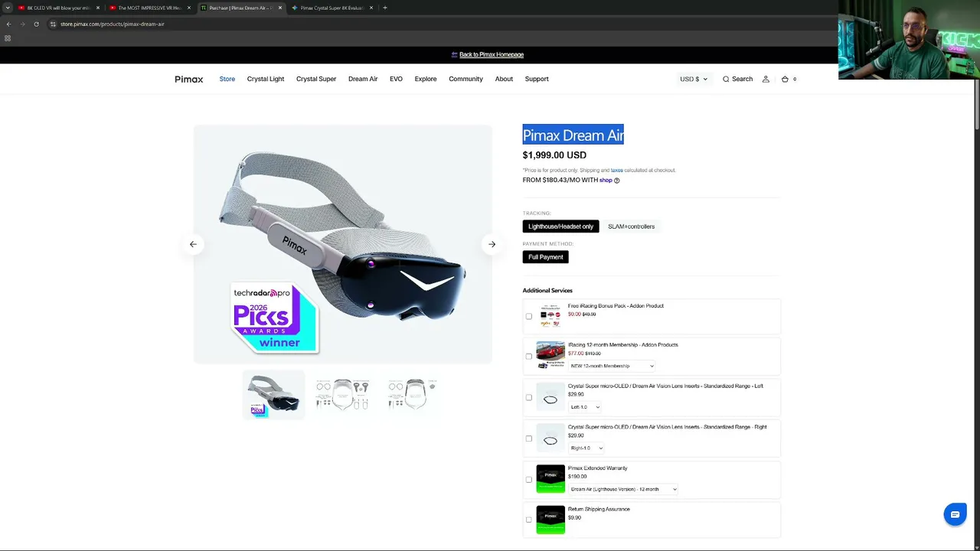Viewport: 980px width, 551px height.
Task: Select third product thumbnail
Action: [x=412, y=395]
